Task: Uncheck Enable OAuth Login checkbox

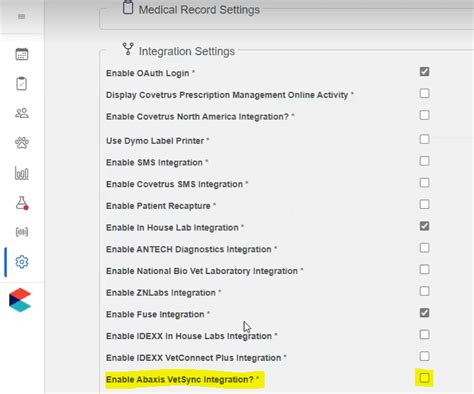Action: [x=424, y=71]
